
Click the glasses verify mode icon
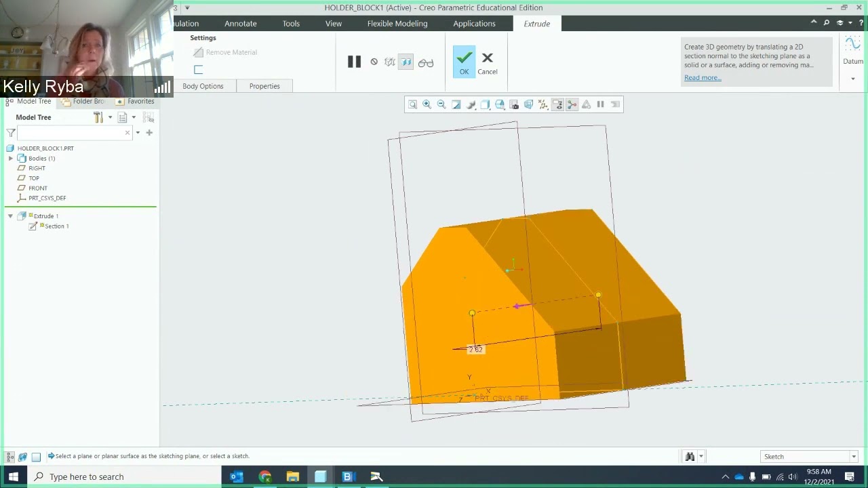tap(426, 63)
